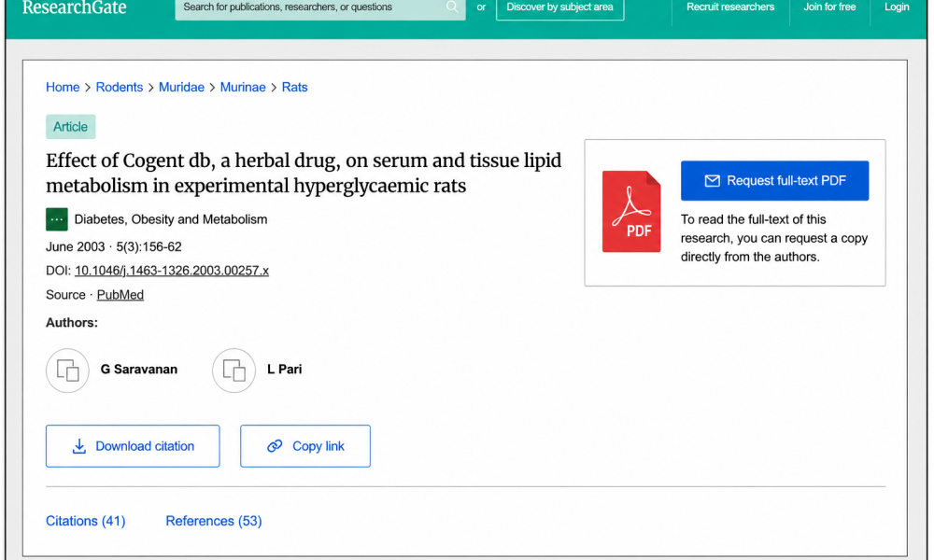This screenshot has height=560, width=934.
Task: Click G Saravanan author avatar icon
Action: pos(67,371)
